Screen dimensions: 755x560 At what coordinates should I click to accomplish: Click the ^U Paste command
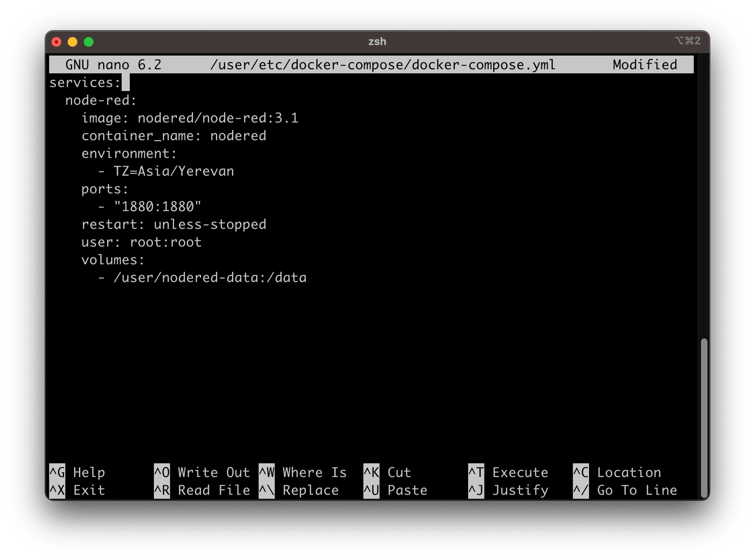coord(396,490)
